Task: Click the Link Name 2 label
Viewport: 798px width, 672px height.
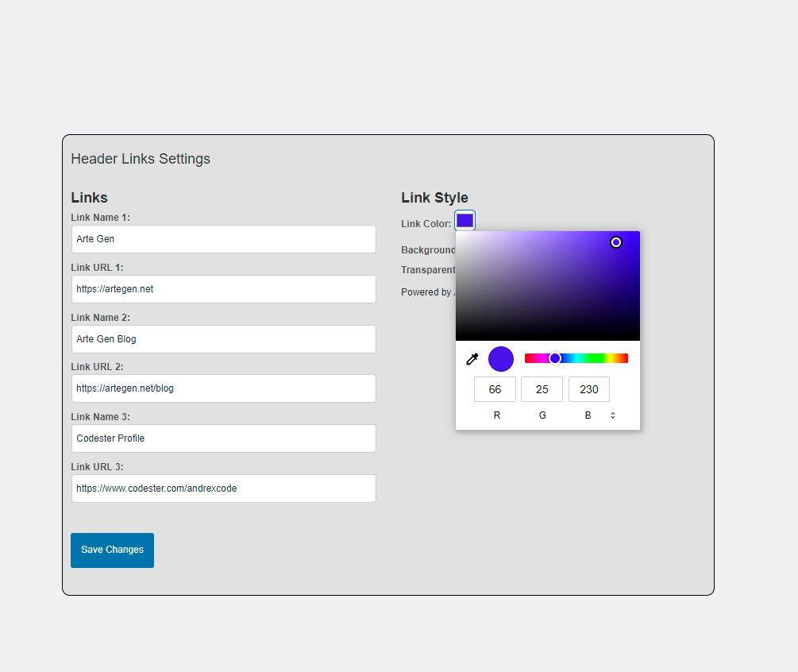Action: pyautogui.click(x=100, y=318)
